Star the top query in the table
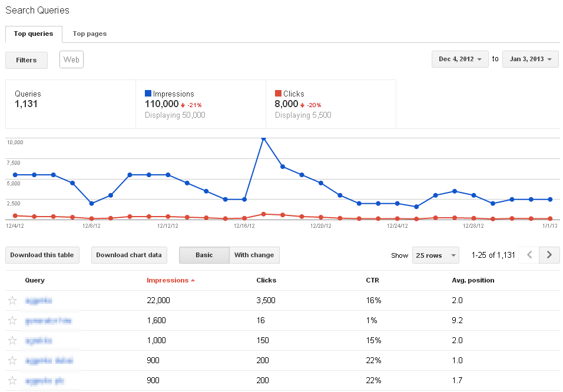 (12, 300)
